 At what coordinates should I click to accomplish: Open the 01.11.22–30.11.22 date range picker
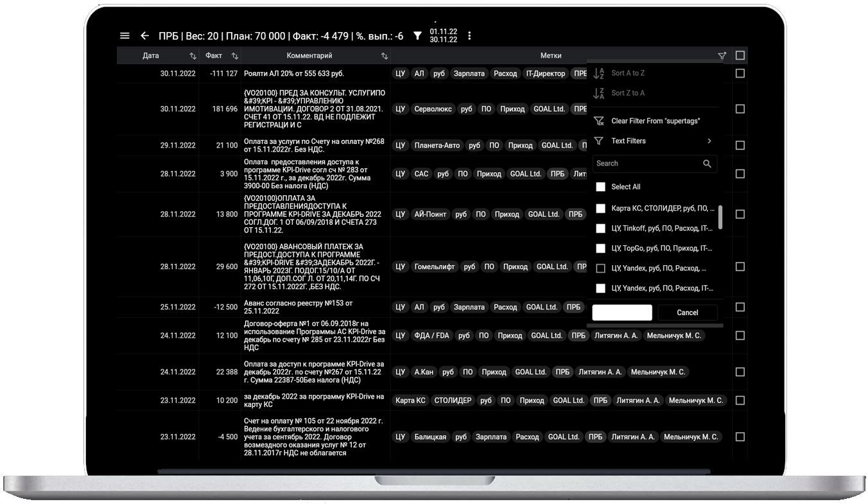(x=444, y=36)
